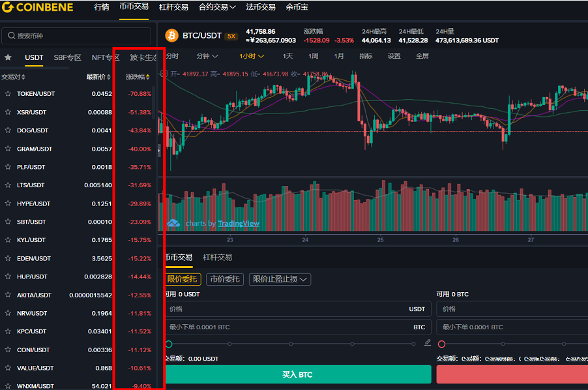Focus the buy amount BTC input
Viewport: 588px width, 390px height.
coord(298,327)
